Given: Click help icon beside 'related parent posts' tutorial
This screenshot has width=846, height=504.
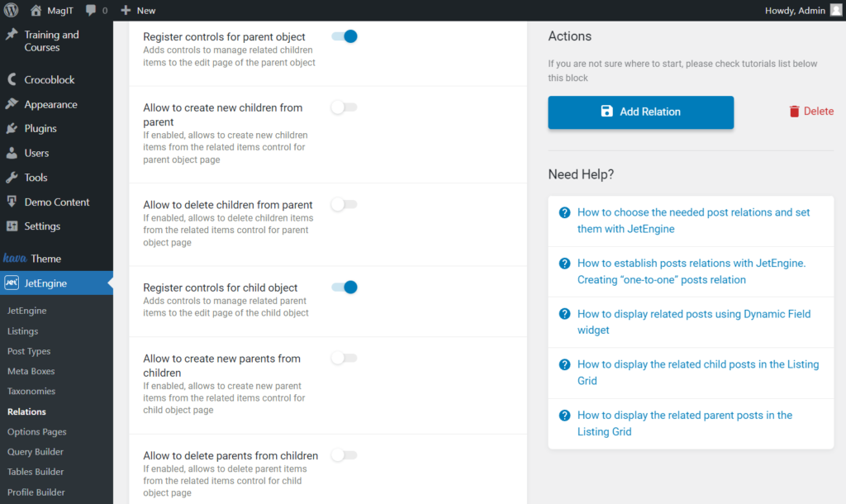Looking at the screenshot, I should tap(564, 416).
